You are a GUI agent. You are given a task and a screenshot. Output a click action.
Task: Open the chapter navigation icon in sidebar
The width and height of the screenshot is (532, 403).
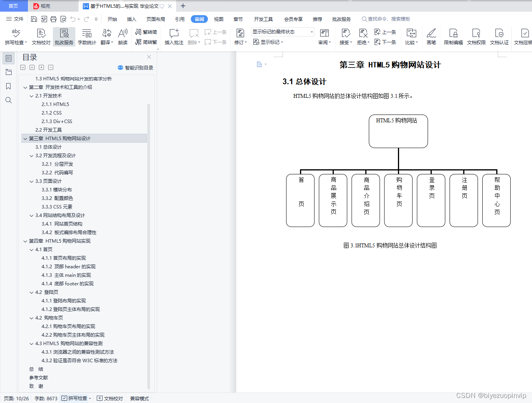[x=8, y=72]
